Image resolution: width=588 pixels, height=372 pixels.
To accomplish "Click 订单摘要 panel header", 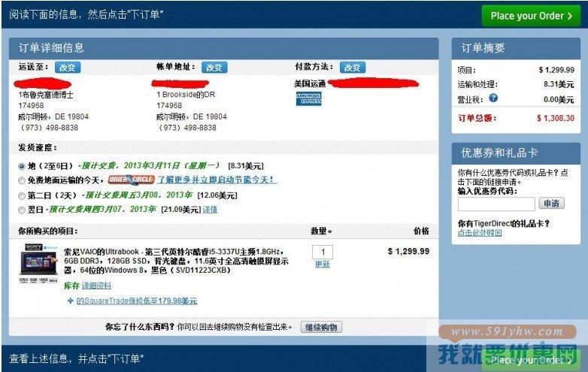I will pos(516,48).
